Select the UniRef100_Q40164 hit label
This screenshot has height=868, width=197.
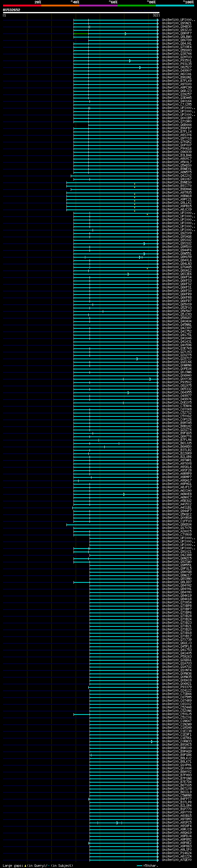point(176,101)
